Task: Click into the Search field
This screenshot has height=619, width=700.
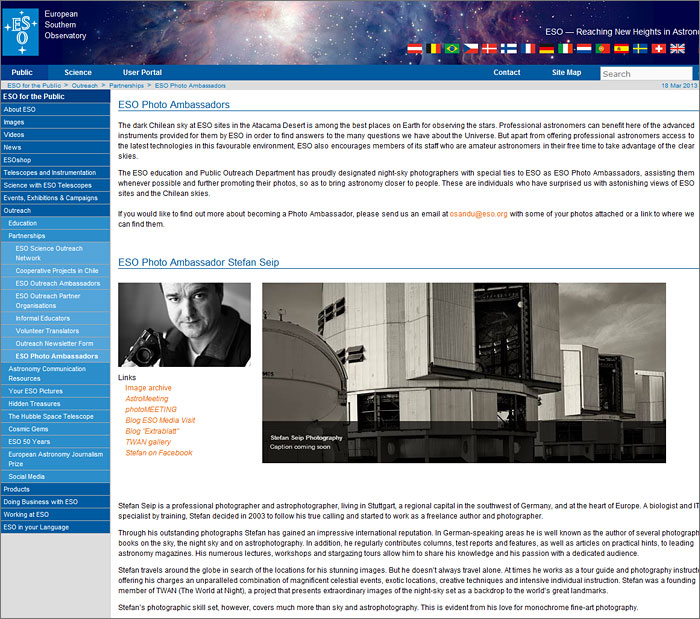Action: click(x=646, y=74)
